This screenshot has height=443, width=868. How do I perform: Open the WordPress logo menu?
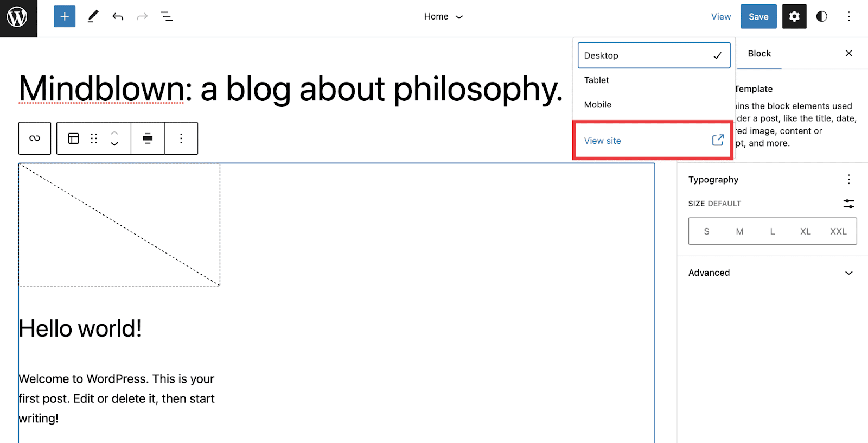(x=17, y=17)
